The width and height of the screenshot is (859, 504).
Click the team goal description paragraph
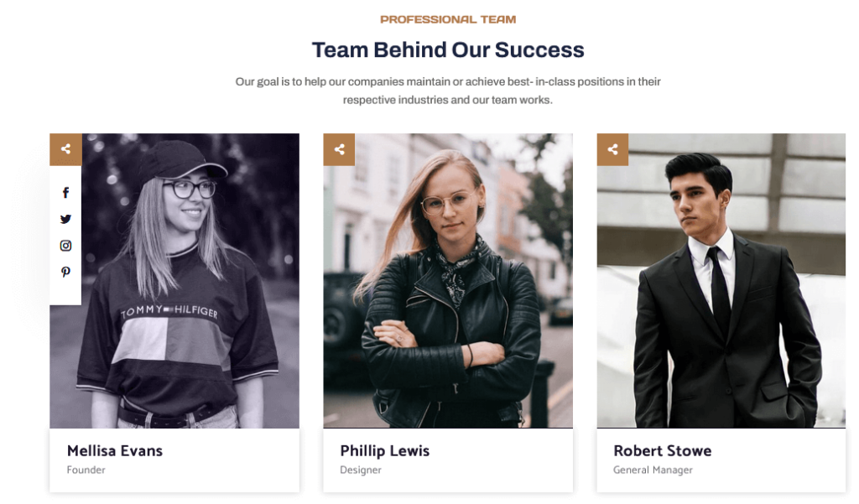coord(448,91)
